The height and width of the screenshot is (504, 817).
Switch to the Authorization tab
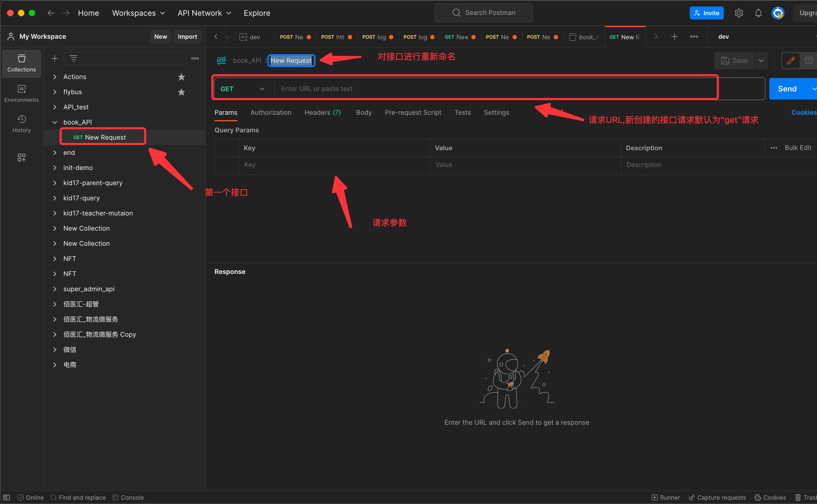[x=271, y=113]
